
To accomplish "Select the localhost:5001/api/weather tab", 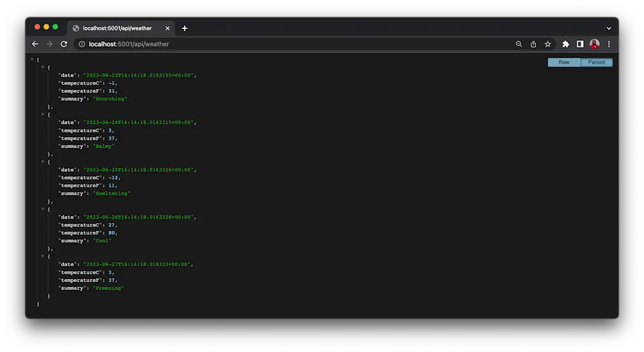I will tap(121, 28).
